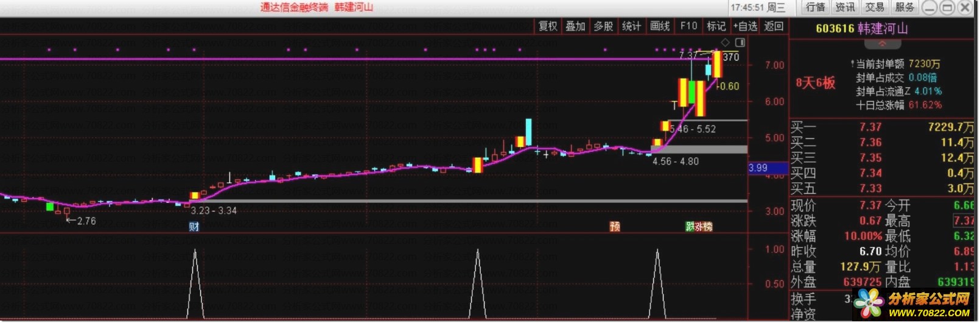
Task: Open the 服务 services menu
Action: [905, 7]
